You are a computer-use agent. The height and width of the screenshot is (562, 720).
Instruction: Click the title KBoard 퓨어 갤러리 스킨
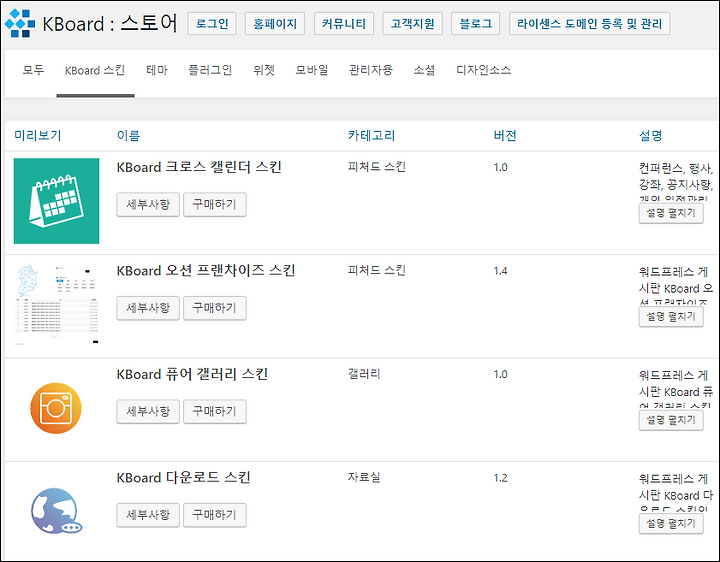pos(192,374)
